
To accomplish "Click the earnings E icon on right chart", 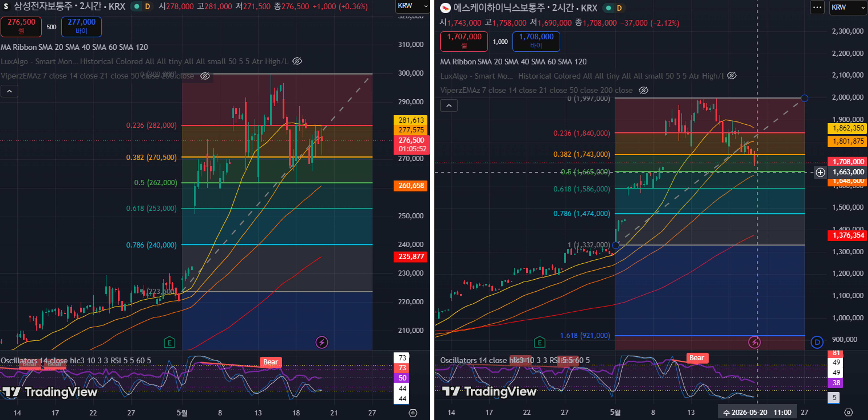I will click(540, 342).
